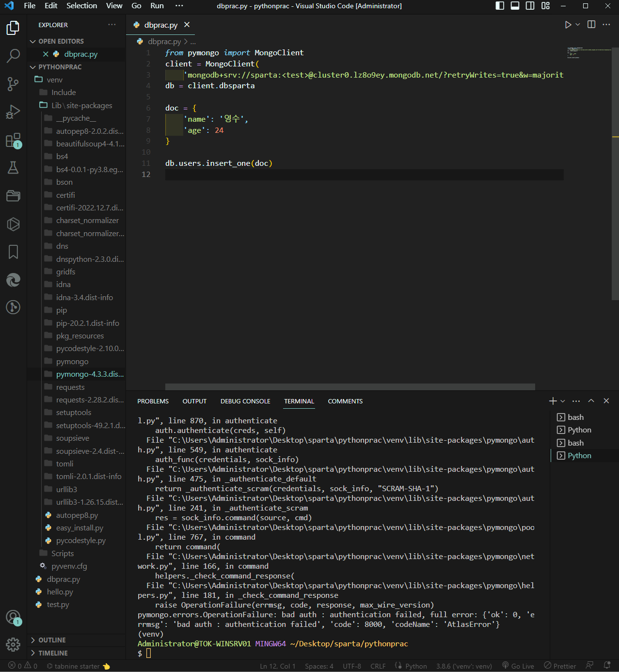Click the code minimap preview

pos(589,52)
